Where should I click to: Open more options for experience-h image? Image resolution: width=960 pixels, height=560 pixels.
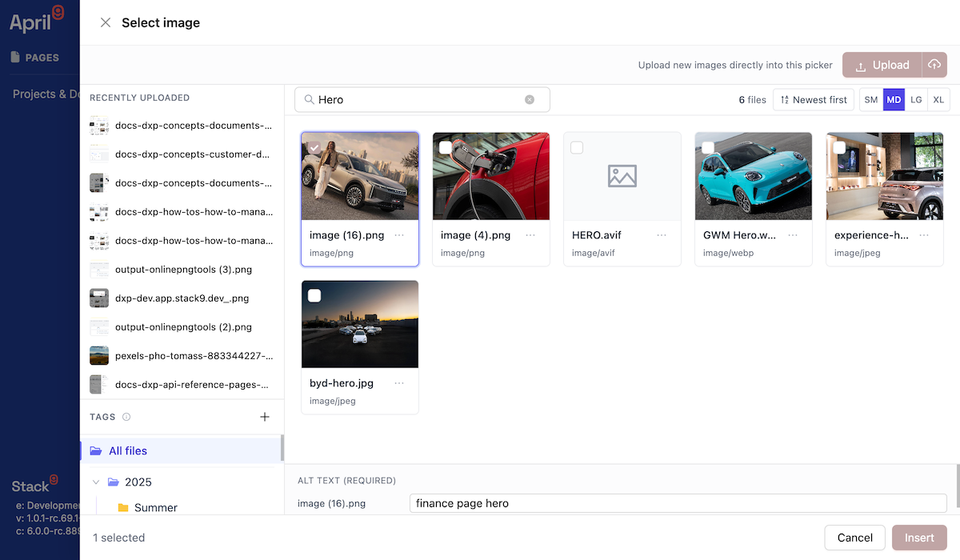point(924,235)
